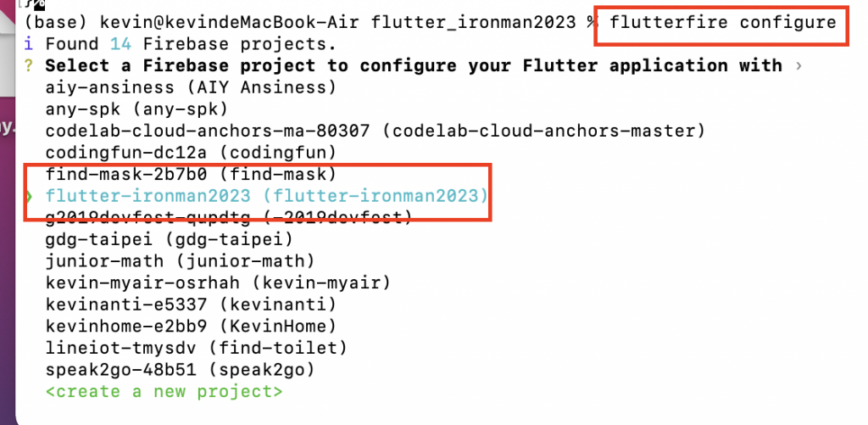Choose lineiot-tmysdv (find-toilet) project
This screenshot has height=425, width=868.
(196, 348)
